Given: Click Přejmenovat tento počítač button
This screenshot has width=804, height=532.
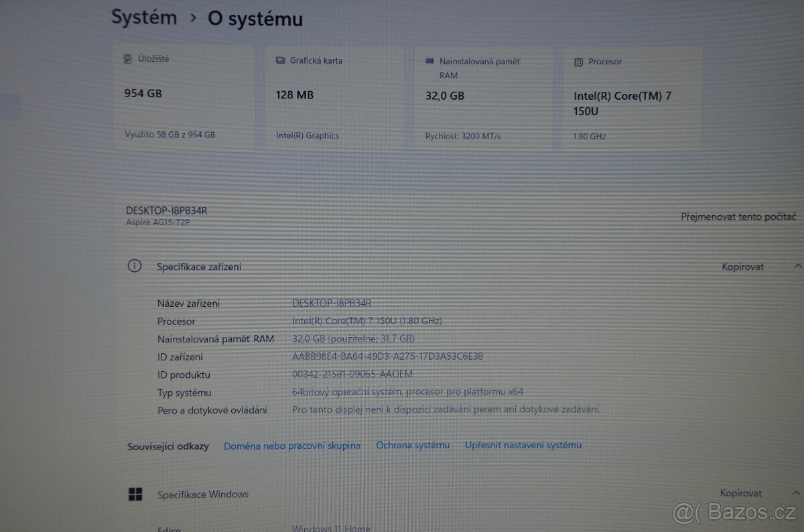Looking at the screenshot, I should point(738,217).
